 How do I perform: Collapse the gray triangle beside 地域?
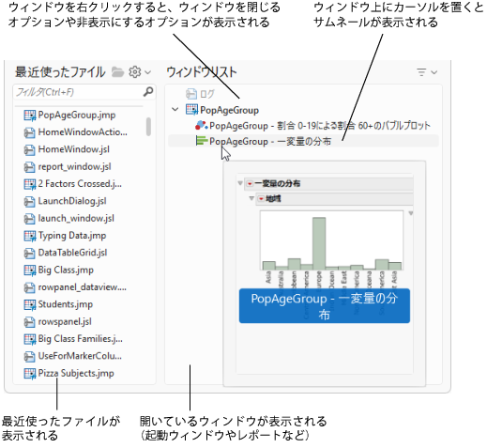coord(251,198)
